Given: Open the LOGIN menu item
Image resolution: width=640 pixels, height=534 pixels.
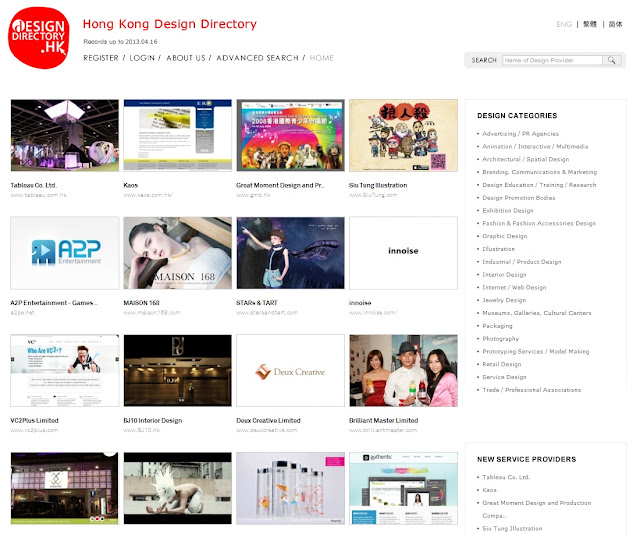Looking at the screenshot, I should [x=142, y=58].
